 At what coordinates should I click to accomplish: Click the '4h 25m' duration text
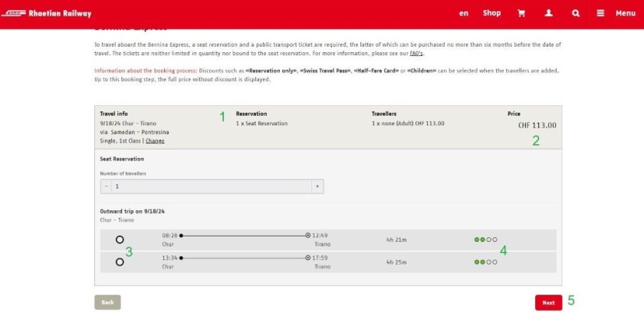coord(396,262)
